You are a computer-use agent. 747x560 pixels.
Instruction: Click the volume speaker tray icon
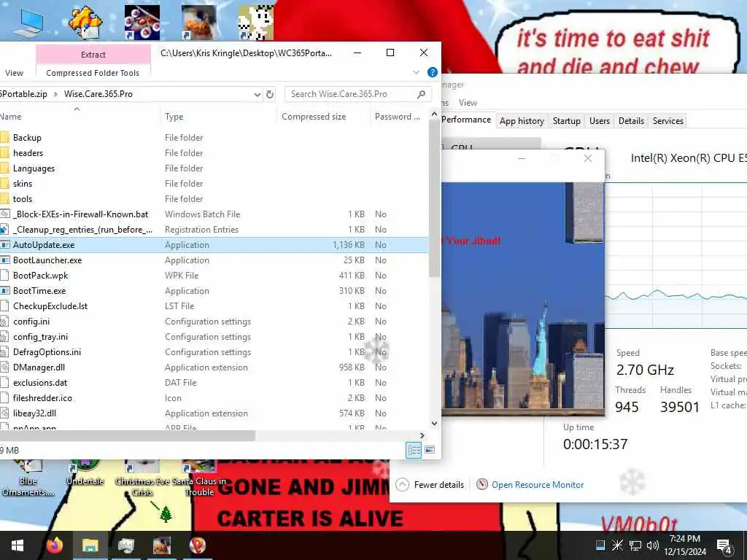click(x=653, y=545)
